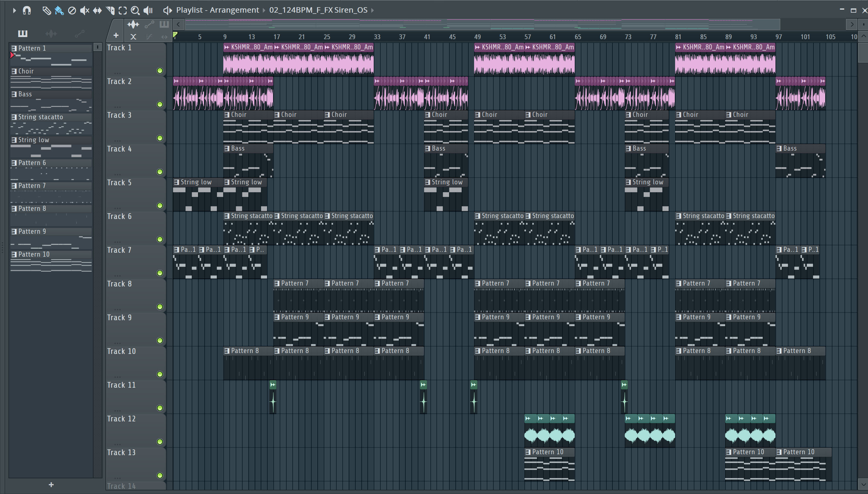The width and height of the screenshot is (868, 494).
Task: Mute Track 2 with its green light
Action: [159, 104]
